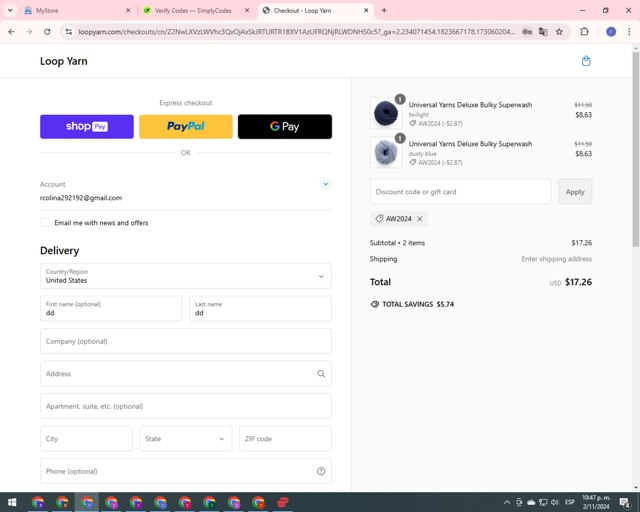Open the Chrome three-dot menu
This screenshot has width=640, height=512.
[629, 31]
